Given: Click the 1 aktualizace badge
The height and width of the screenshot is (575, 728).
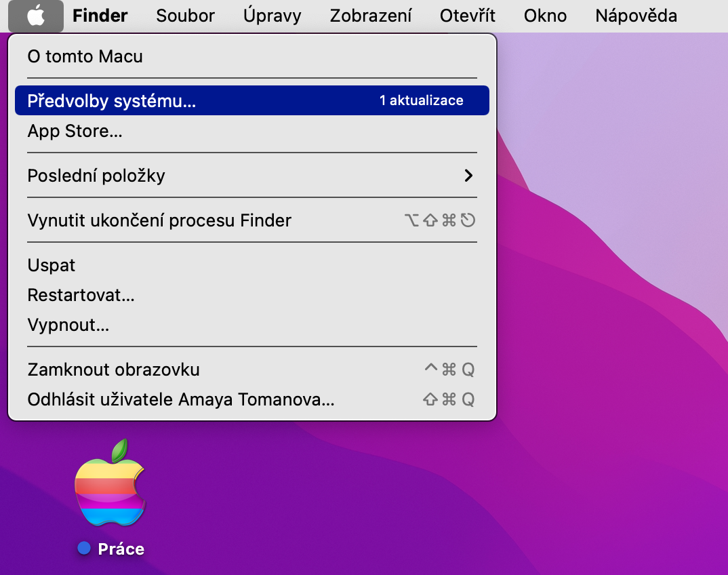Looking at the screenshot, I should pyautogui.click(x=421, y=100).
